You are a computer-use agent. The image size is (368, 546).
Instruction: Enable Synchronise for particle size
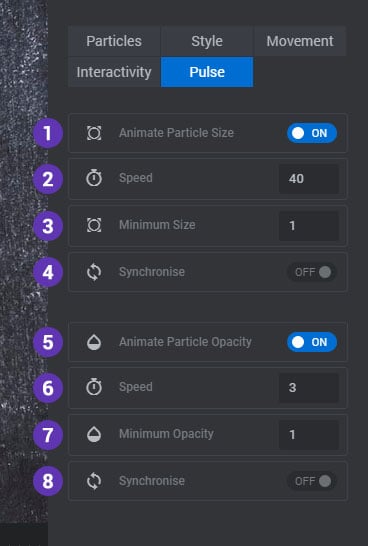(312, 272)
